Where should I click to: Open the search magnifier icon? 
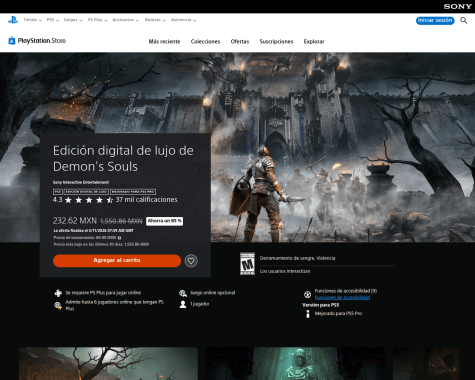click(463, 21)
